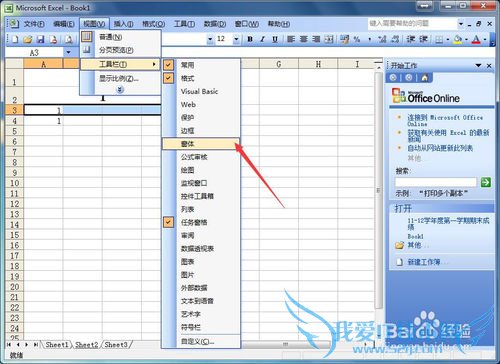
Task: Click 11-12学年度 recent file link
Action: (448, 223)
